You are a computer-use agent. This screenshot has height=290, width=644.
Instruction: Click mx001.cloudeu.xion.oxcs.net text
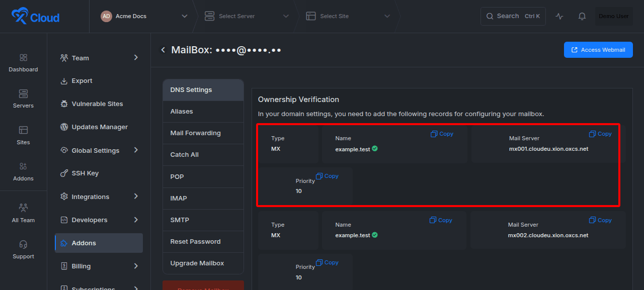point(548,149)
